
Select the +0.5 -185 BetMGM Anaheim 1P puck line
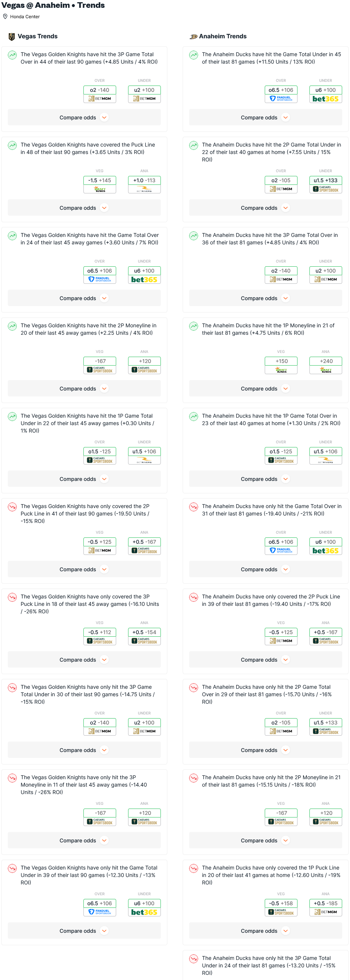tap(326, 907)
